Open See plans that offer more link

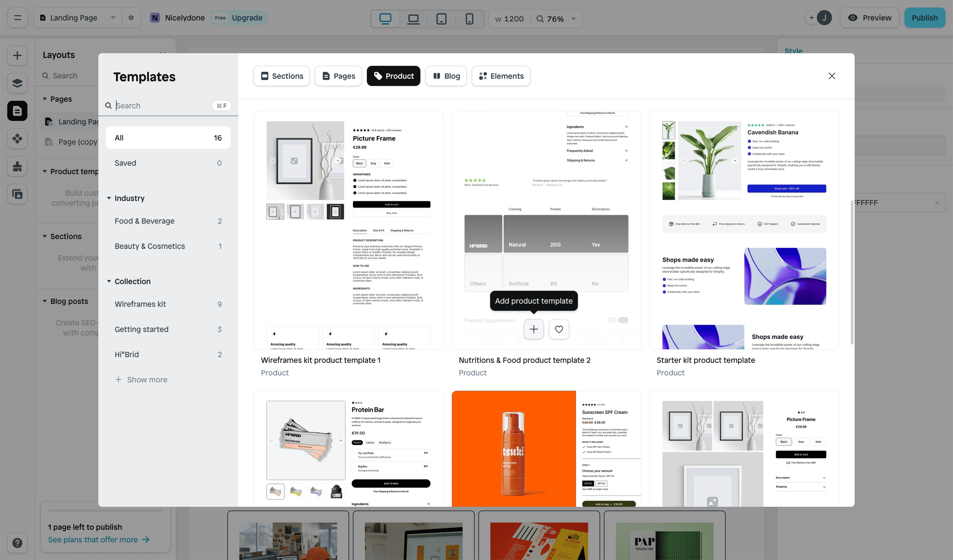tap(99, 540)
